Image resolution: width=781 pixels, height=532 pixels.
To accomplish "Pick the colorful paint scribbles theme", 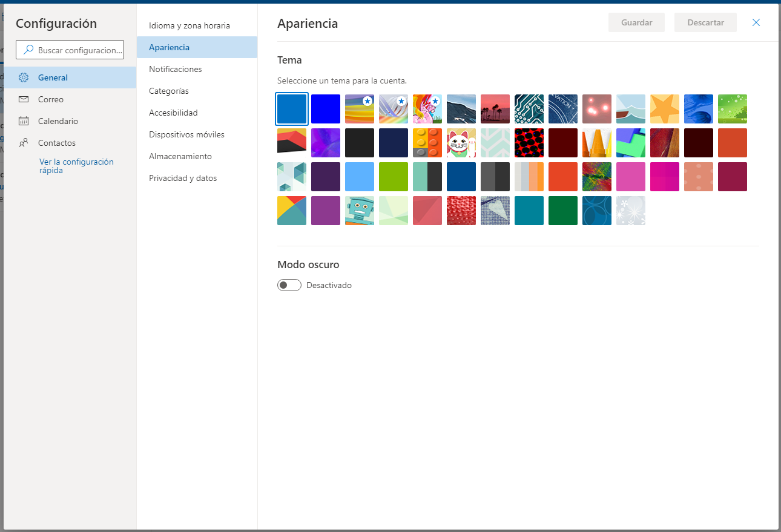I will [597, 177].
